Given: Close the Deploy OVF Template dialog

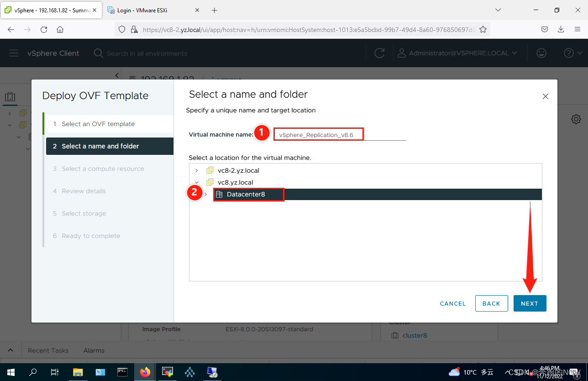Looking at the screenshot, I should tap(545, 96).
